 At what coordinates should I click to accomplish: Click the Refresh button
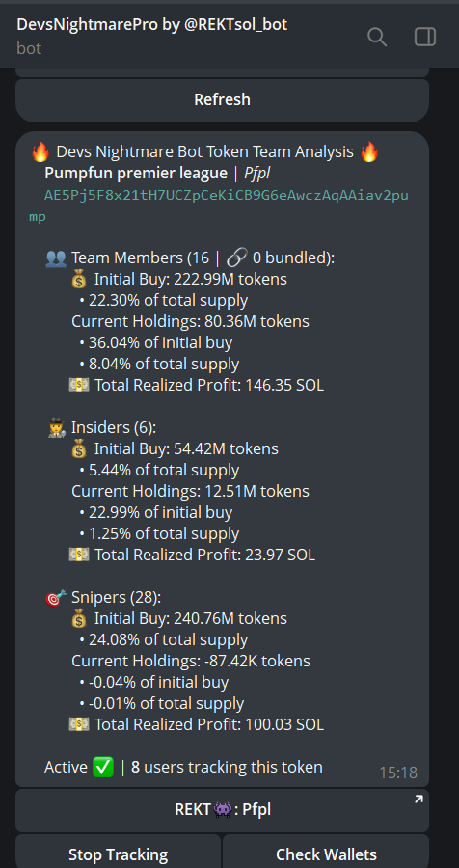[222, 100]
